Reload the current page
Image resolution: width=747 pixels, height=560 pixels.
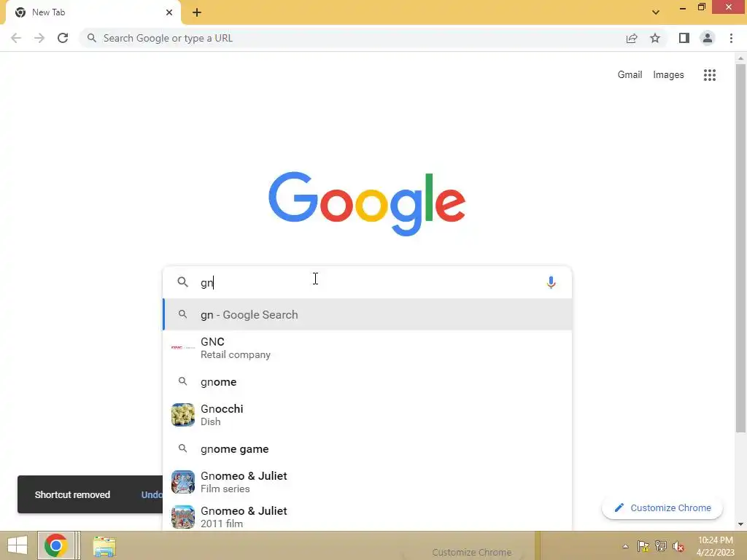(x=63, y=38)
